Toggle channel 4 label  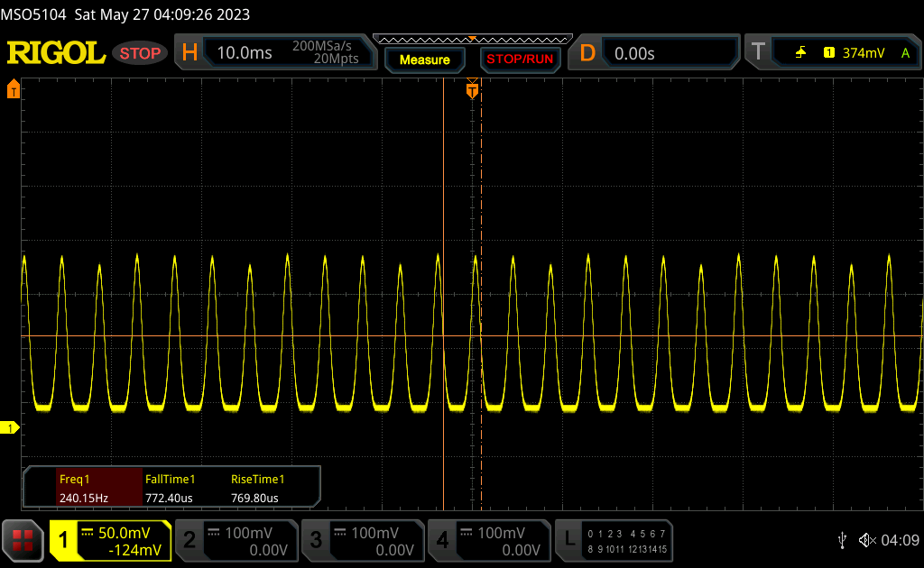[442, 540]
